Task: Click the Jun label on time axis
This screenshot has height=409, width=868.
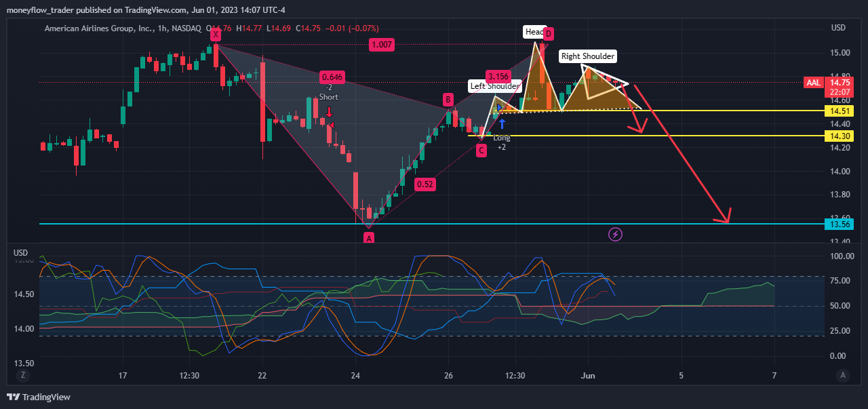Action: [588, 375]
